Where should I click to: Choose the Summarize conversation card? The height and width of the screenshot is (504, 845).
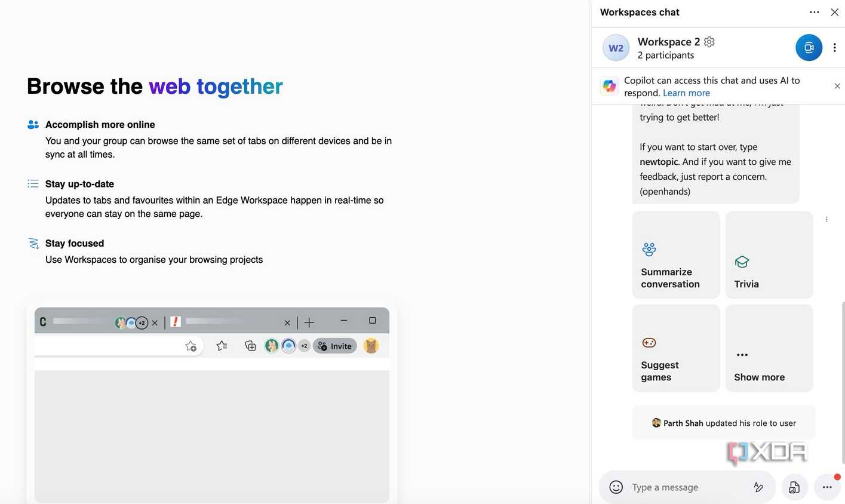point(676,255)
